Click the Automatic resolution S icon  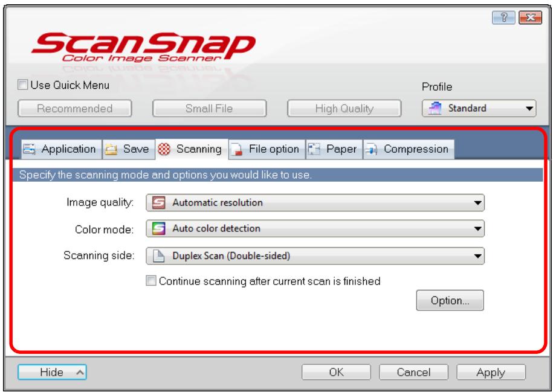[159, 203]
